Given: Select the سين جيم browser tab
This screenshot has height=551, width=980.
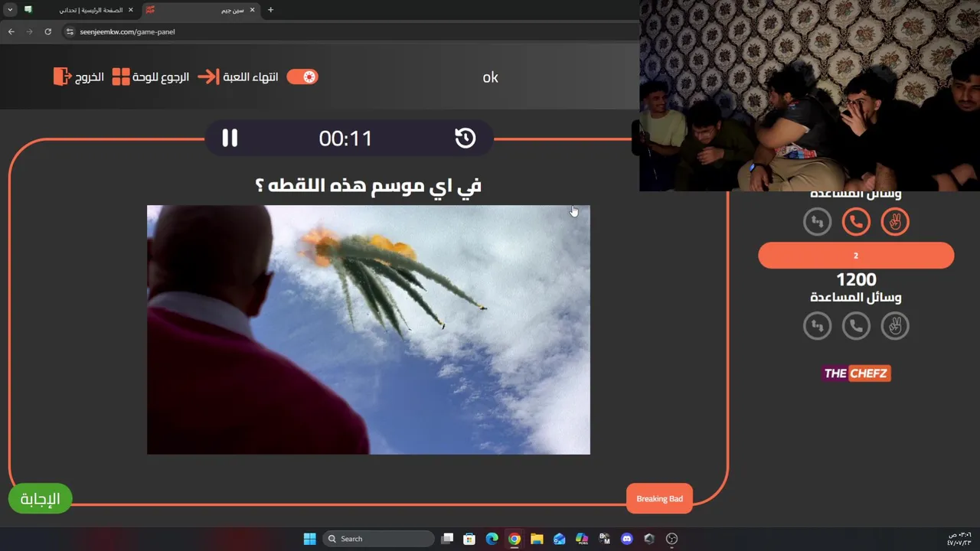Looking at the screenshot, I should [x=202, y=10].
